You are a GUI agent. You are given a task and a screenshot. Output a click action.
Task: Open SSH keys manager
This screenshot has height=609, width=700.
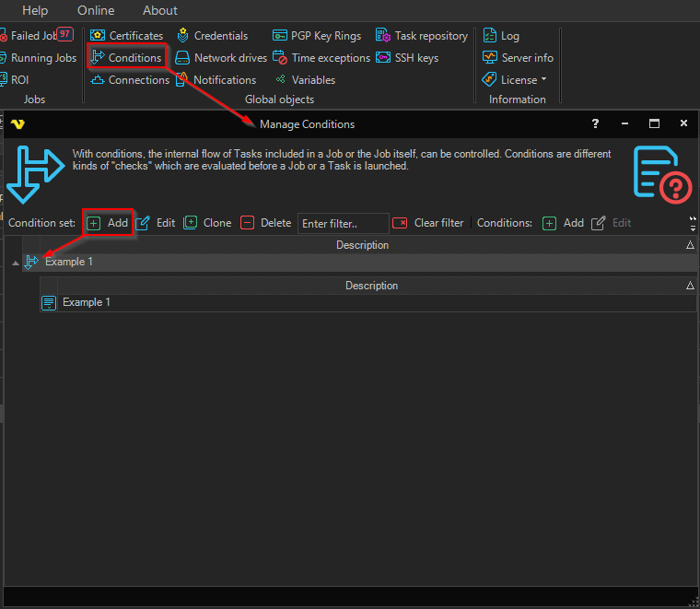coord(406,58)
